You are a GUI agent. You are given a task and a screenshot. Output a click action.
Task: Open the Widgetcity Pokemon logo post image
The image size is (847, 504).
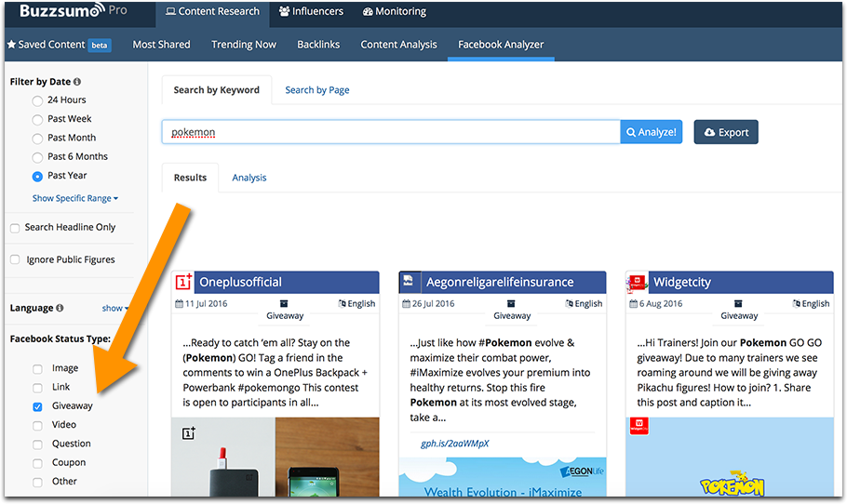(x=730, y=458)
